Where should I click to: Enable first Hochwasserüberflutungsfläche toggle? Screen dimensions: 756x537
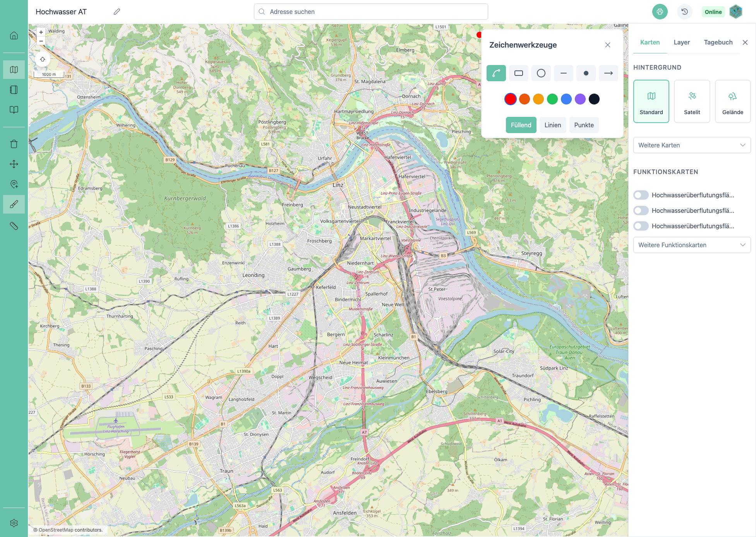coord(641,195)
